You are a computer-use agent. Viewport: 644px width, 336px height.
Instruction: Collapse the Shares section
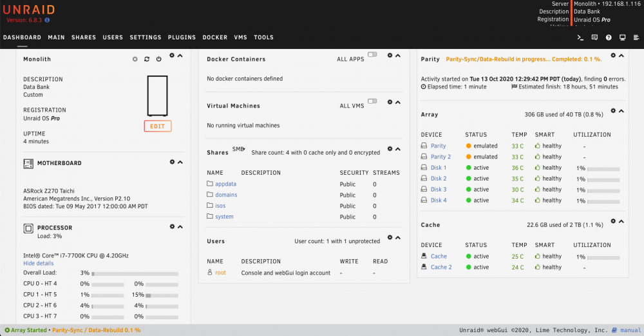[398, 149]
